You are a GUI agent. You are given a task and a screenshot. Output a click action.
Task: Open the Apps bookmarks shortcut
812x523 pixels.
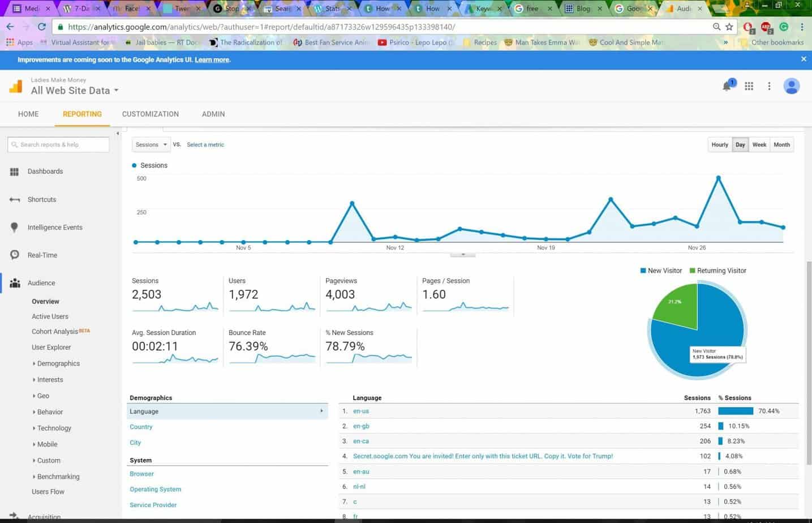20,42
